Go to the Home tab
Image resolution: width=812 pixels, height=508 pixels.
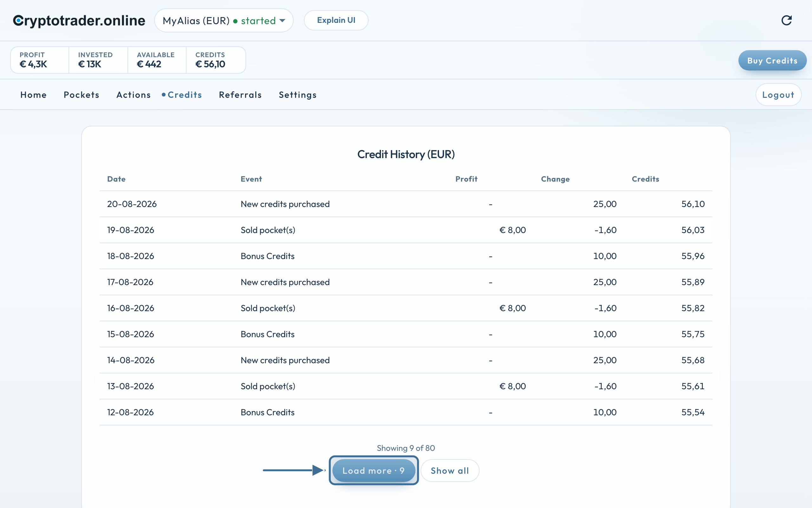point(33,95)
